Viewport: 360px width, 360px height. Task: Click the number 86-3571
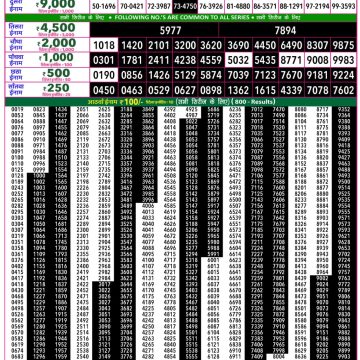(265, 6)
